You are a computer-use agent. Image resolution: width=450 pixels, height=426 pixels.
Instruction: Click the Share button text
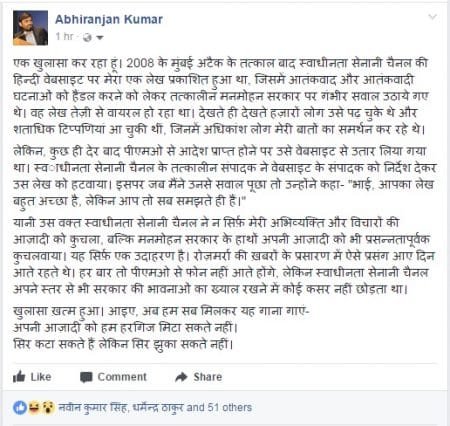pyautogui.click(x=208, y=377)
